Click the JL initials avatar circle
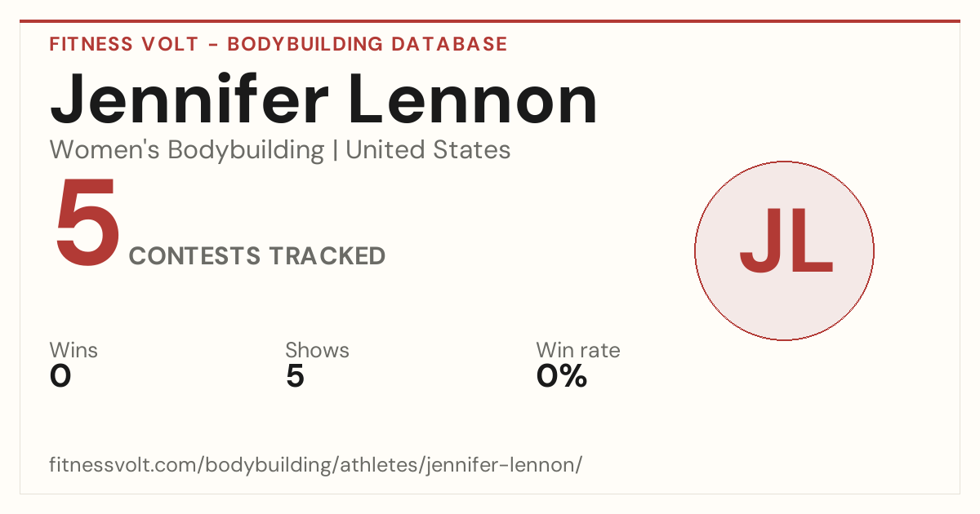The height and width of the screenshot is (514, 980). coord(784,250)
